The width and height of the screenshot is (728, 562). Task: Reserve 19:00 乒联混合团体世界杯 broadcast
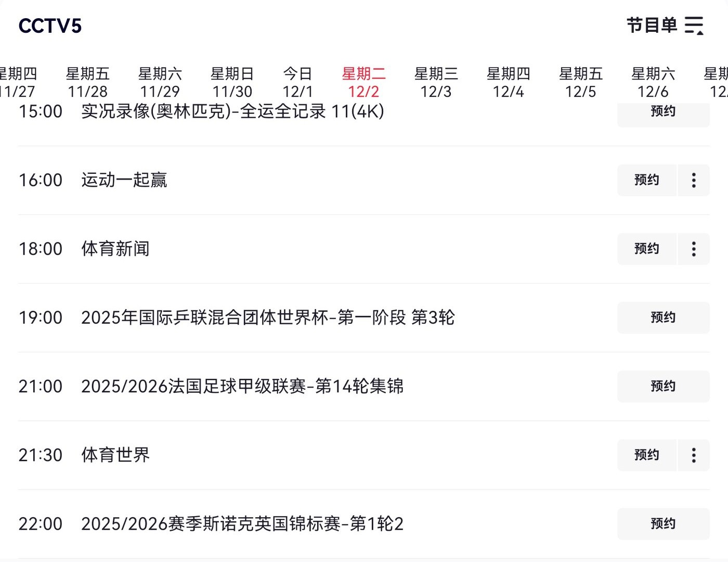pos(663,317)
